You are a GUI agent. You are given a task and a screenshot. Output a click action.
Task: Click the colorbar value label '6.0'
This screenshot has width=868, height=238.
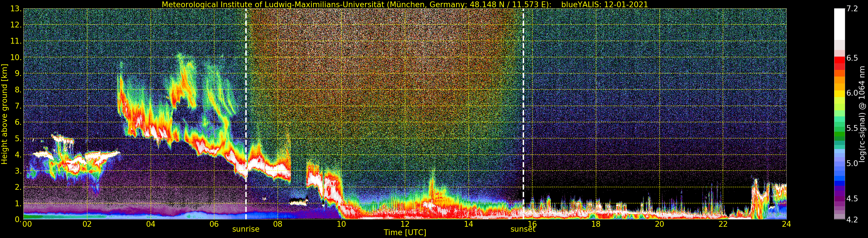point(852,93)
